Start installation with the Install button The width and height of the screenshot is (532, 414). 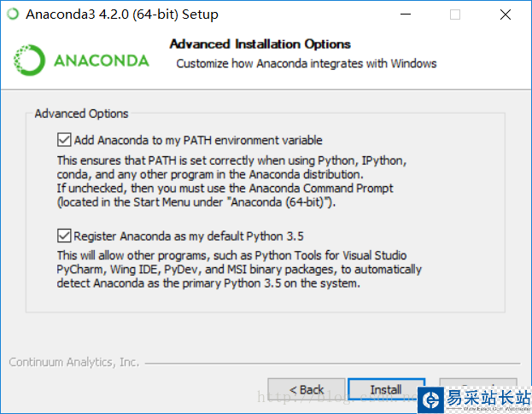point(386,390)
